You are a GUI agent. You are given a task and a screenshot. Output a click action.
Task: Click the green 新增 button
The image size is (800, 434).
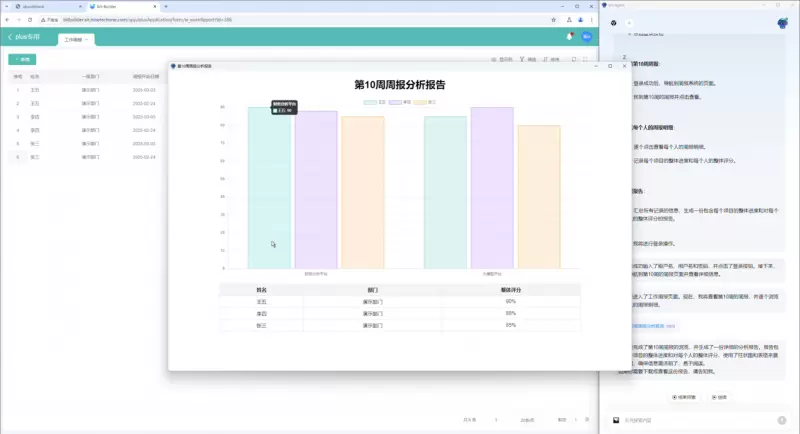pyautogui.click(x=20, y=60)
